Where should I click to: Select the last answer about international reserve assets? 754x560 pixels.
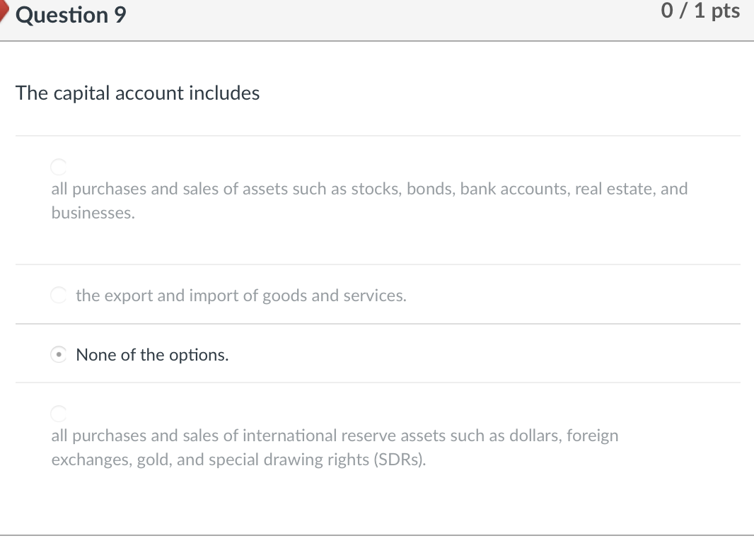59,412
